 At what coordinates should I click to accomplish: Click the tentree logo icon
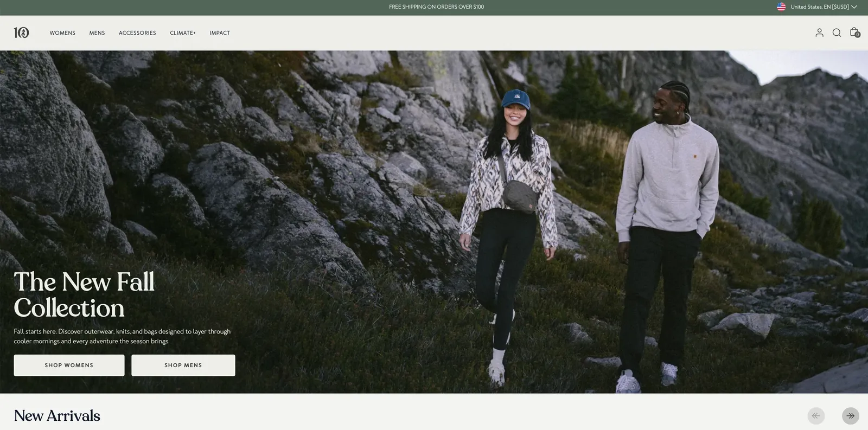(x=21, y=33)
